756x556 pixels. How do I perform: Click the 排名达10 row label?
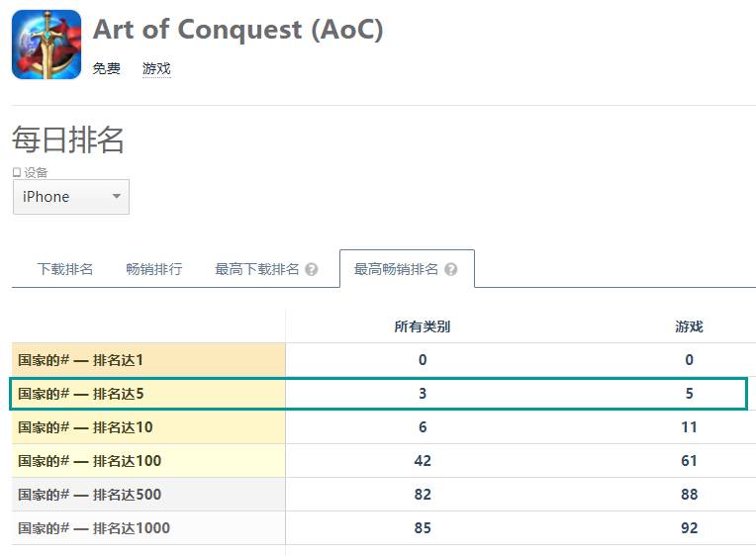point(85,427)
